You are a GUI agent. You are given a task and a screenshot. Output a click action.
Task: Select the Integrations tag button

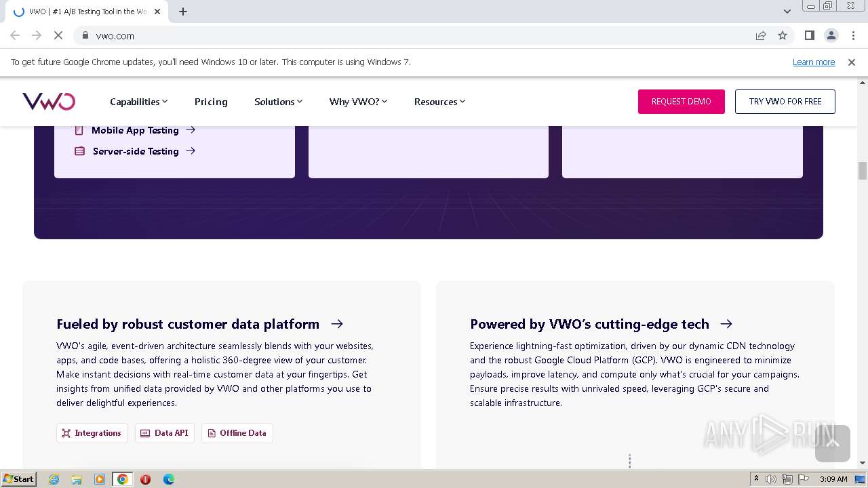coord(92,433)
